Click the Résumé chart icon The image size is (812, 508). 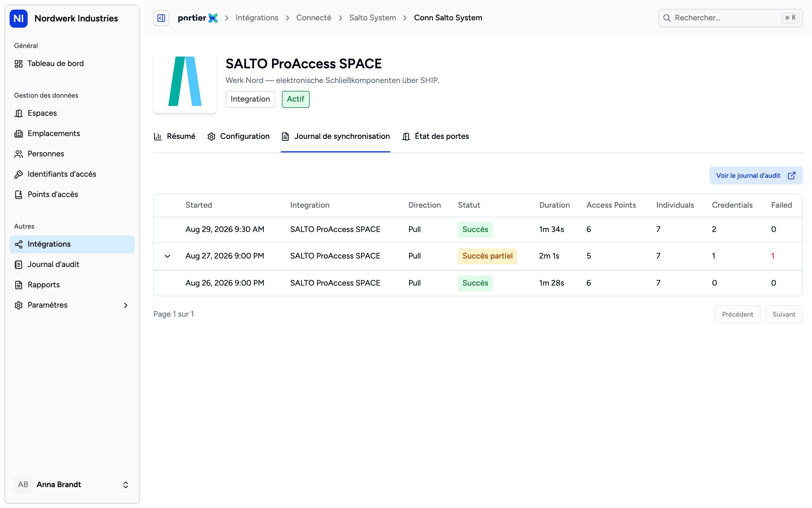coord(158,136)
